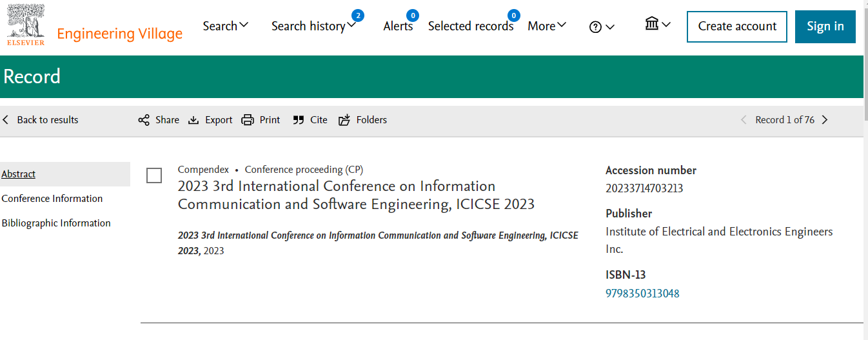The height and width of the screenshot is (340, 868).
Task: Click the accession number 20233714703213
Action: coord(644,188)
